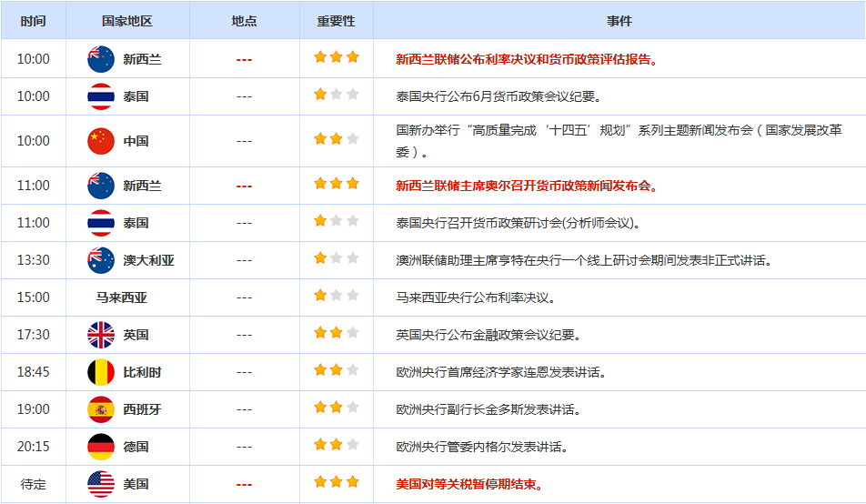Click the star rating in 比利时 row
Viewport: 866px width, 504px height.
[337, 369]
